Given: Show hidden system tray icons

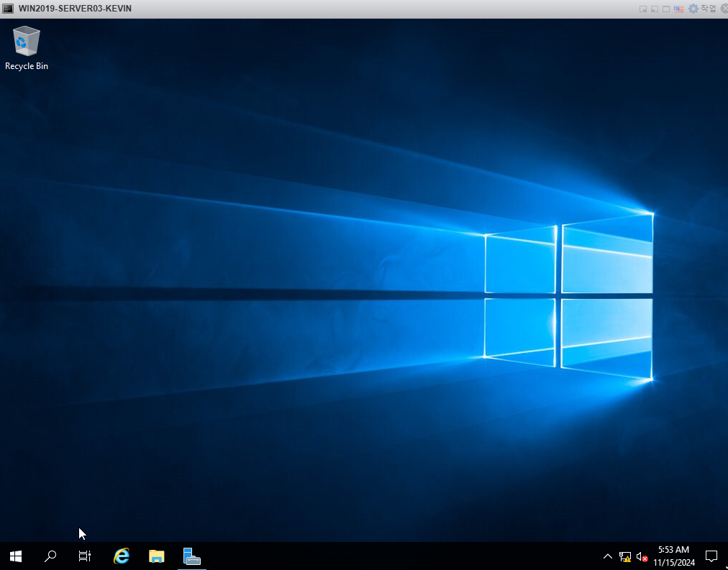Looking at the screenshot, I should tap(607, 556).
